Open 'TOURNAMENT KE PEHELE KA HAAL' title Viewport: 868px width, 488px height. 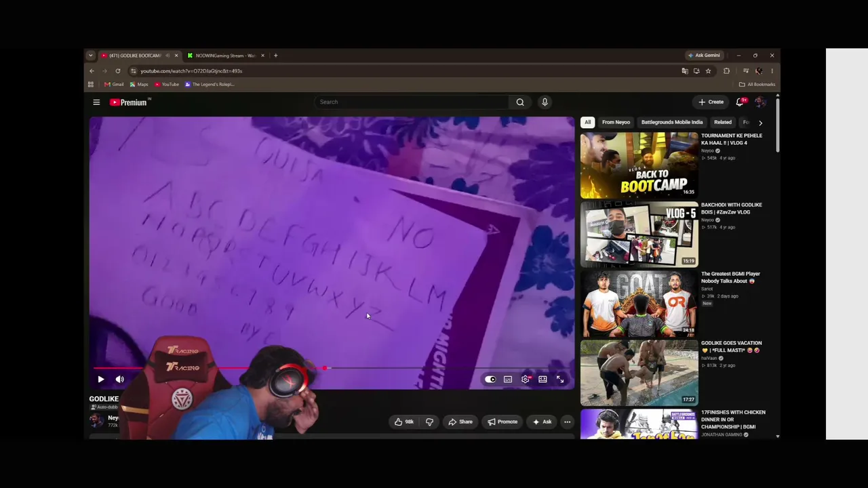point(732,139)
